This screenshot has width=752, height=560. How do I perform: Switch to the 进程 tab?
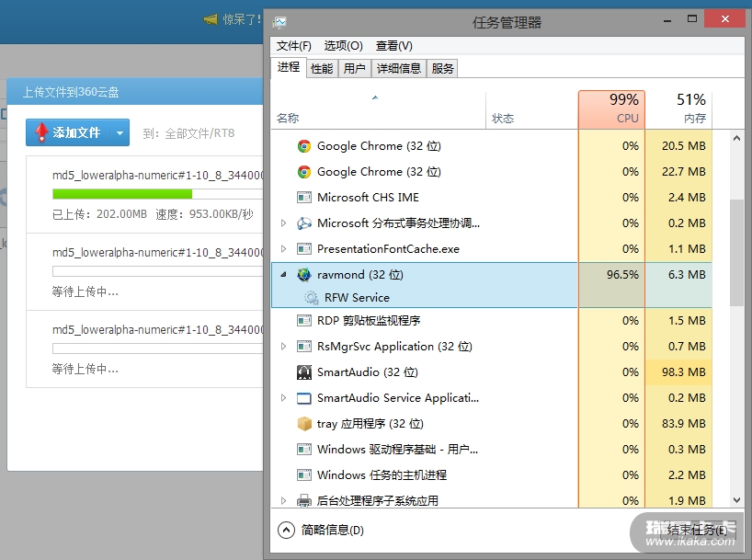coord(289,67)
